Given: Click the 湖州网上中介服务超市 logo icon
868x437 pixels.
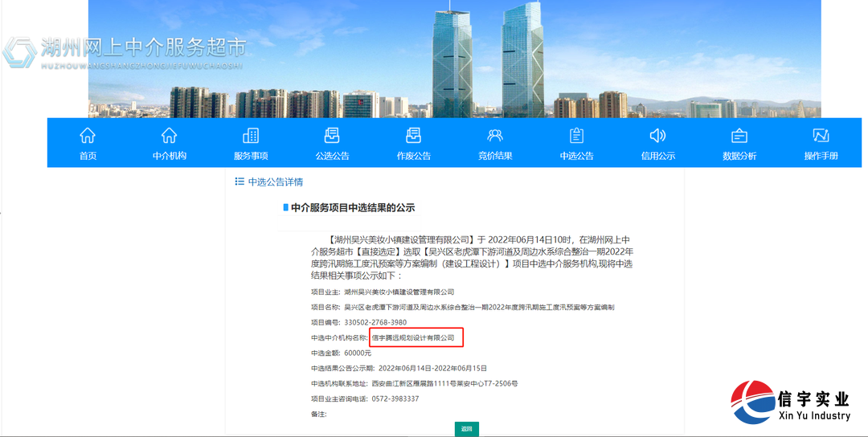Looking at the screenshot, I should tap(19, 52).
